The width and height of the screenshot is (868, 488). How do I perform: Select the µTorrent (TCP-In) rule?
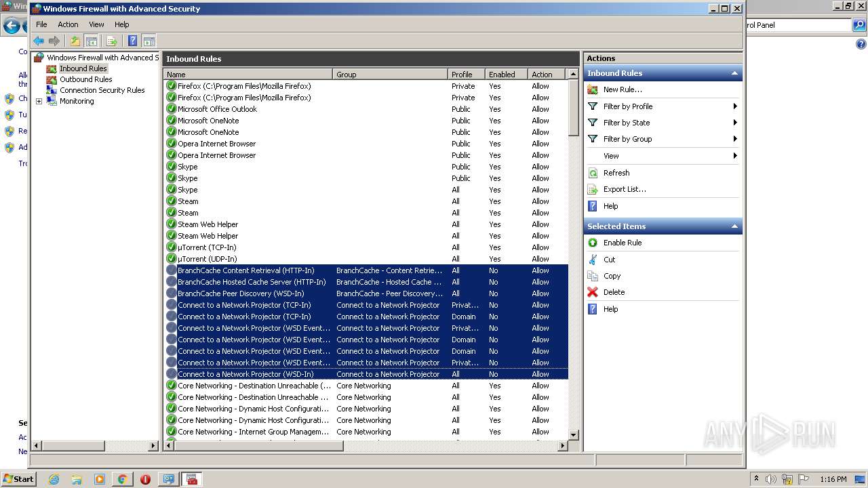[x=366, y=247]
